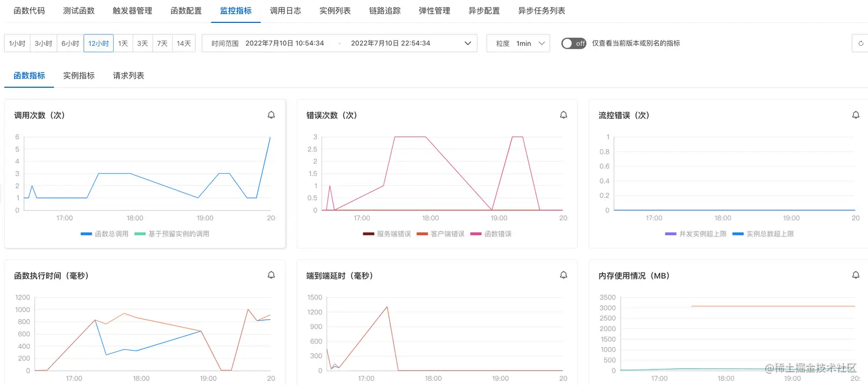Open the 调用日志 tab
The height and width of the screenshot is (385, 868).
285,11
